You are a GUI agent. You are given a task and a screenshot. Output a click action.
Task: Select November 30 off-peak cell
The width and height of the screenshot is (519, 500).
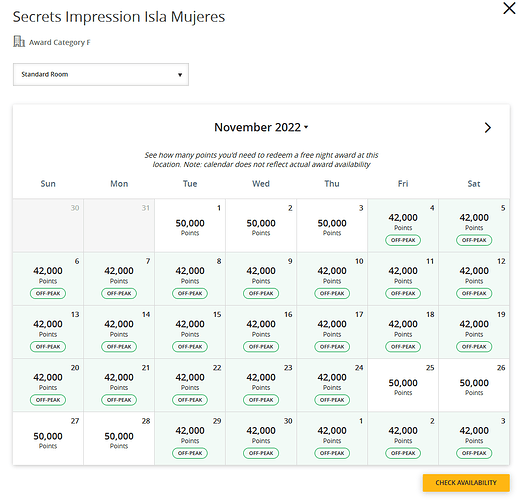pyautogui.click(x=261, y=439)
